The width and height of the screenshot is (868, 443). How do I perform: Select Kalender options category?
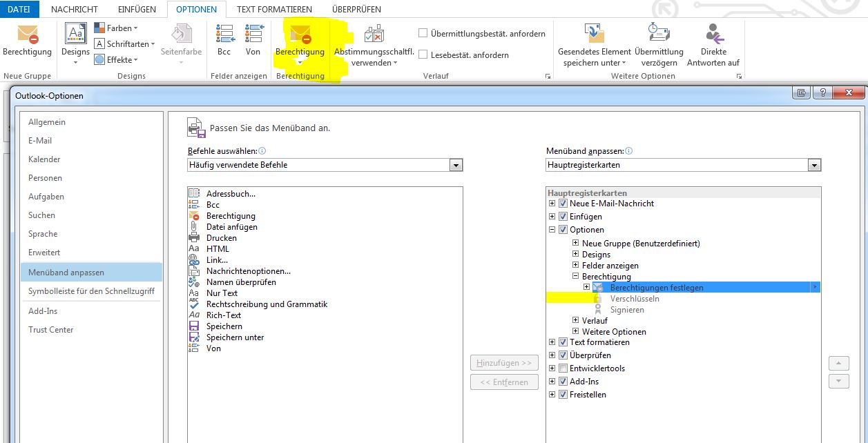click(91, 159)
